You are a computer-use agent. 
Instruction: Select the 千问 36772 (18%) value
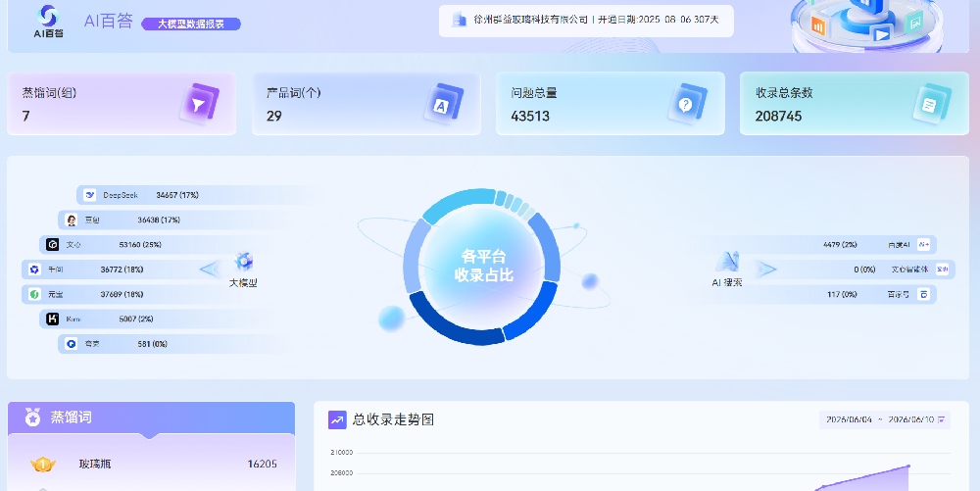coord(122,270)
